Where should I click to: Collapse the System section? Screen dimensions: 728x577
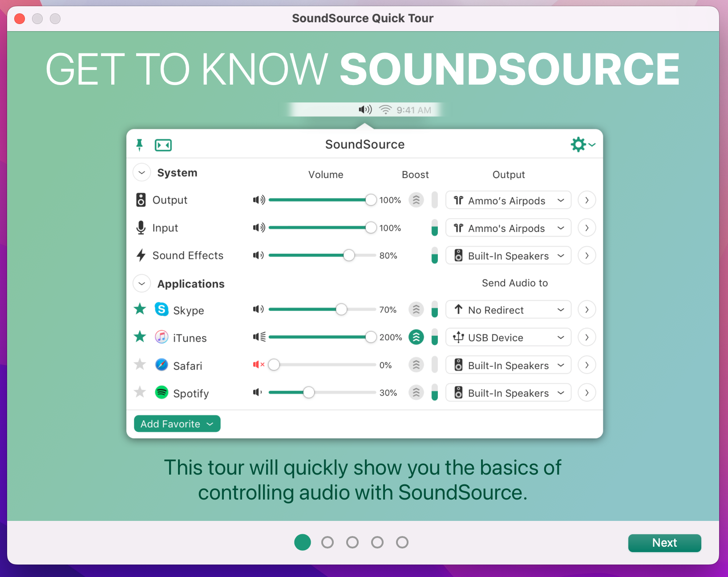click(x=142, y=172)
